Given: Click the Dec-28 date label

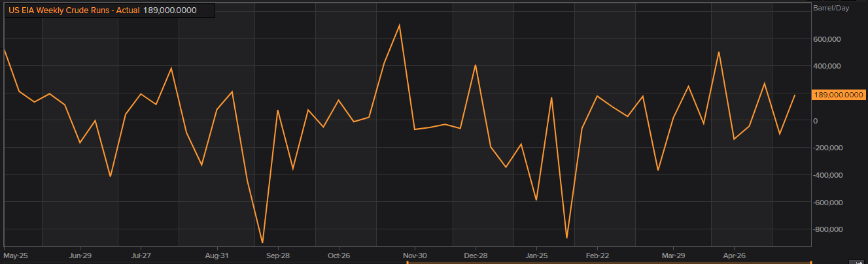Looking at the screenshot, I should (x=476, y=256).
